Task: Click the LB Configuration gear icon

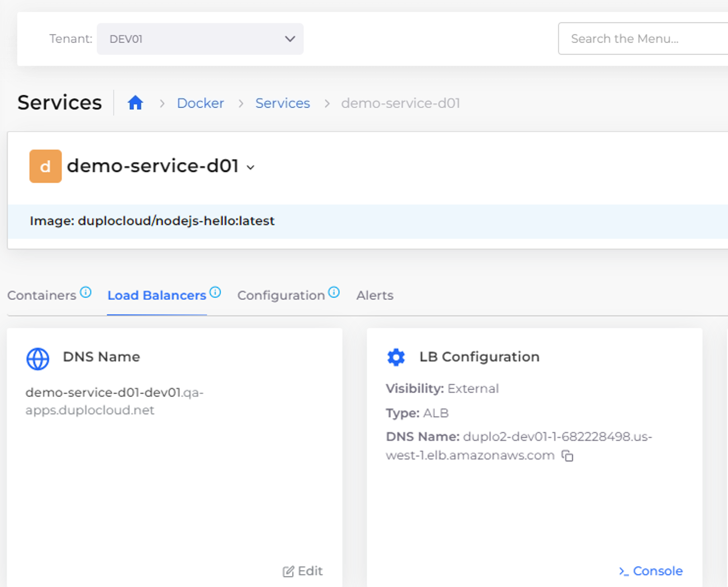Action: point(396,357)
